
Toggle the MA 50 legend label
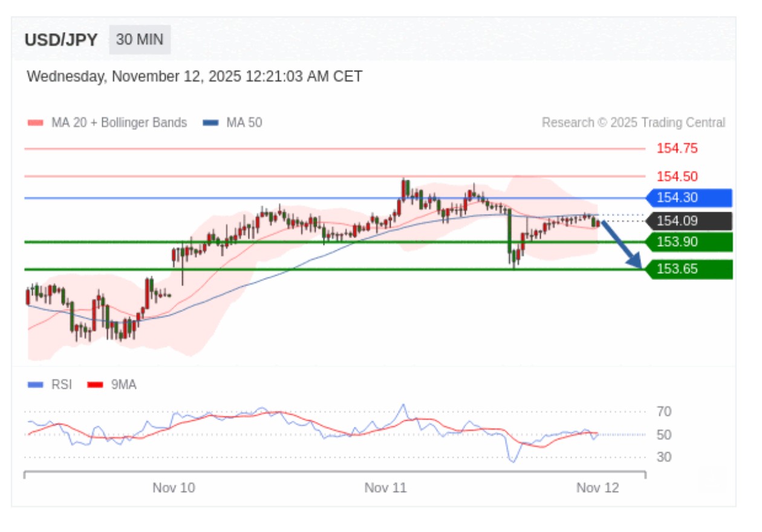pos(244,123)
